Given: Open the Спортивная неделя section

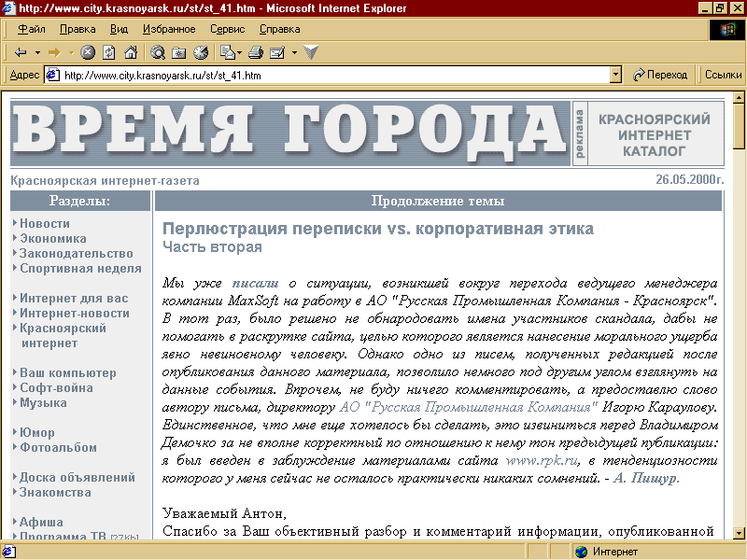Looking at the screenshot, I should pos(80,268).
